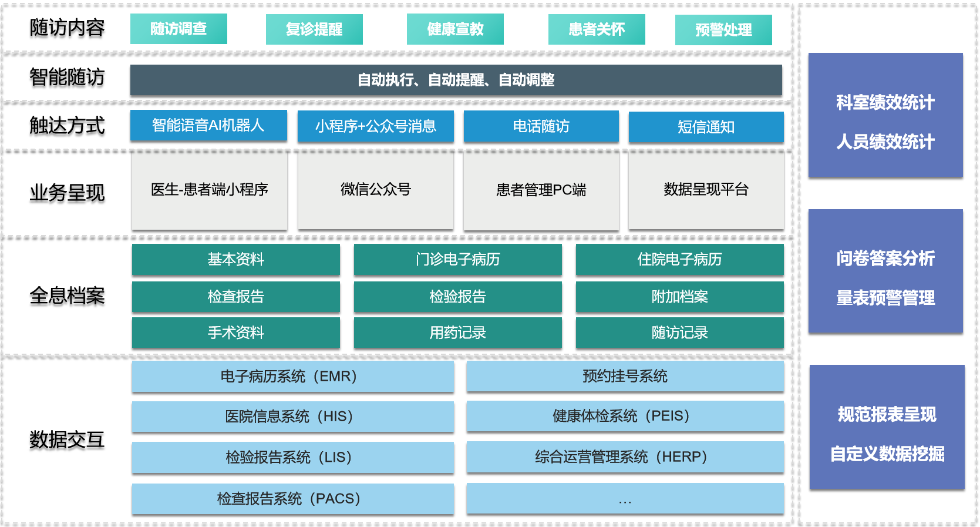Open the 医生-患者端小程序 panel

click(210, 190)
